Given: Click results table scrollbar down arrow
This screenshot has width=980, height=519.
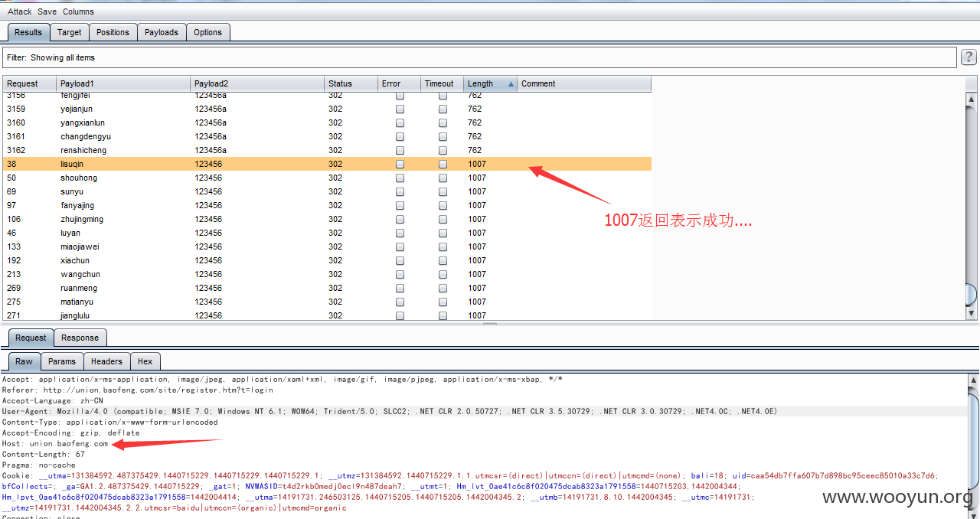Looking at the screenshot, I should coord(972,313).
